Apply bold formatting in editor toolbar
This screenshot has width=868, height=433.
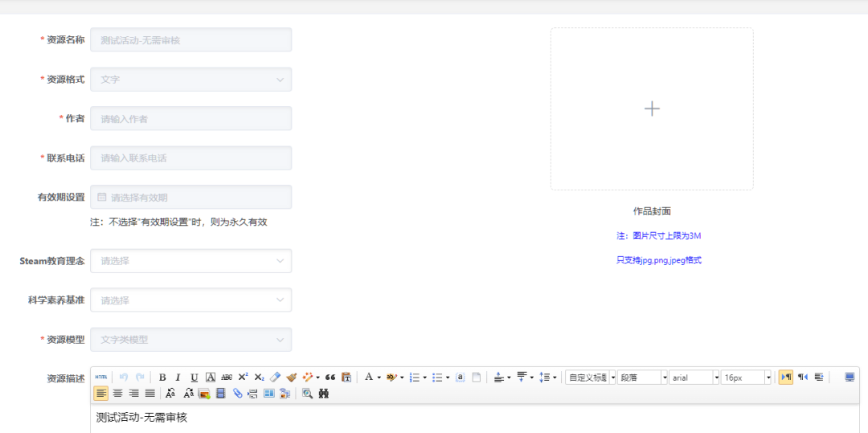pos(162,377)
